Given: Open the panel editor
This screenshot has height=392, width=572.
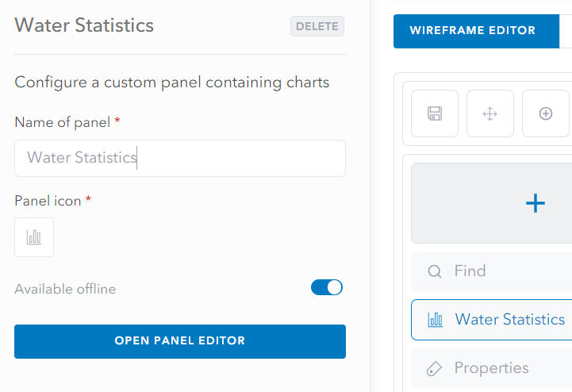Looking at the screenshot, I should [180, 341].
